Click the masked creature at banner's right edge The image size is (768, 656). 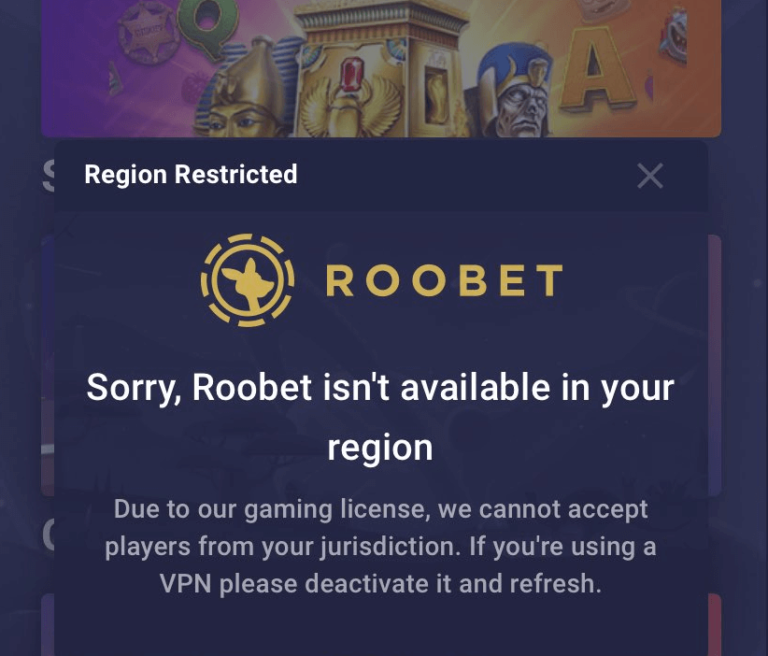673,35
